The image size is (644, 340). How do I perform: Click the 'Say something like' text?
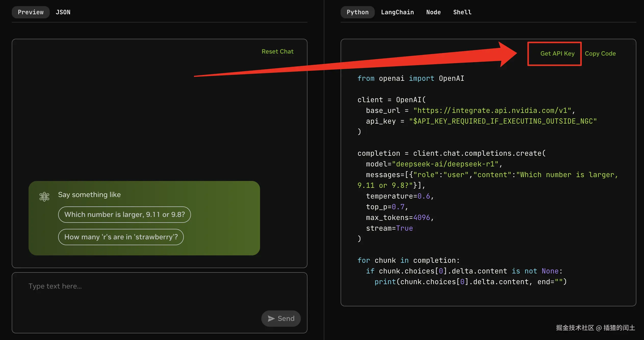click(x=89, y=195)
